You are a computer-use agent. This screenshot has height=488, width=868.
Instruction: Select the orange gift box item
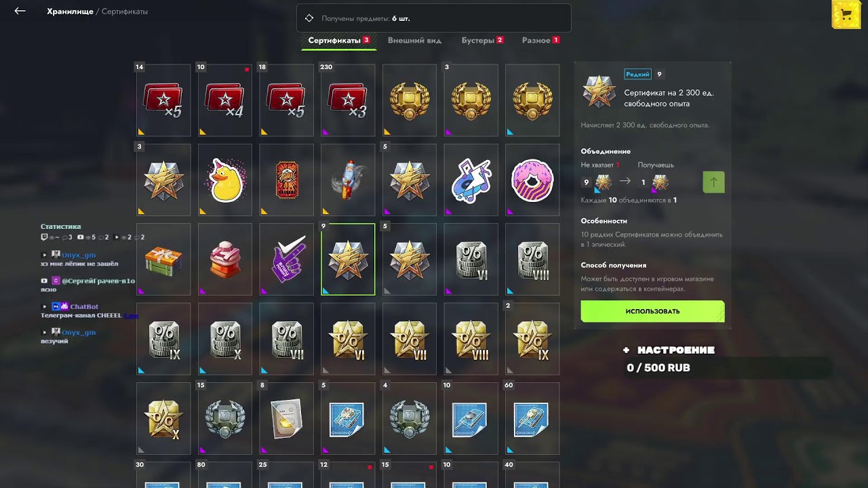point(163,260)
